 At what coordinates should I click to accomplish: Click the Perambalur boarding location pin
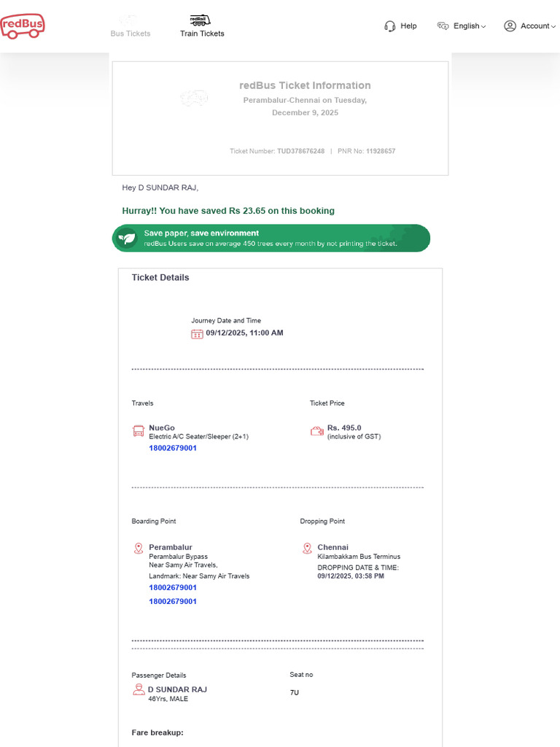(139, 548)
